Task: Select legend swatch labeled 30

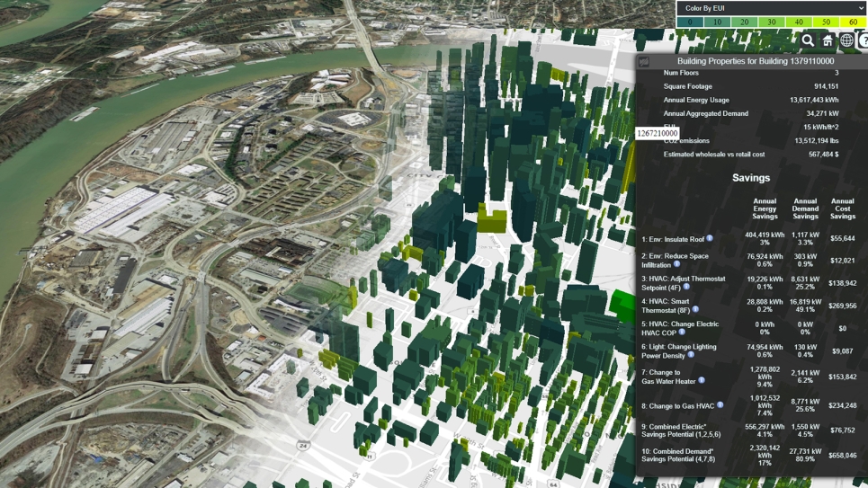Action: [x=772, y=22]
